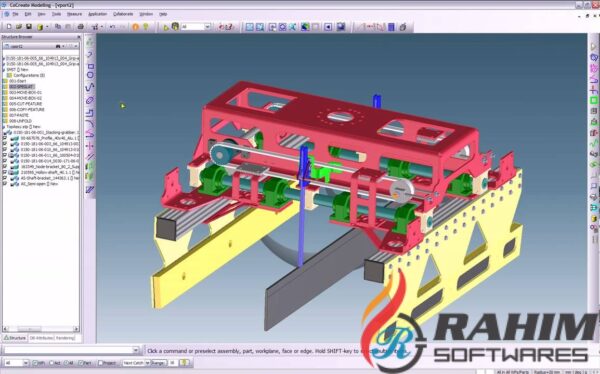Select the Configurations folder item
This screenshot has width=600, height=374.
point(29,75)
